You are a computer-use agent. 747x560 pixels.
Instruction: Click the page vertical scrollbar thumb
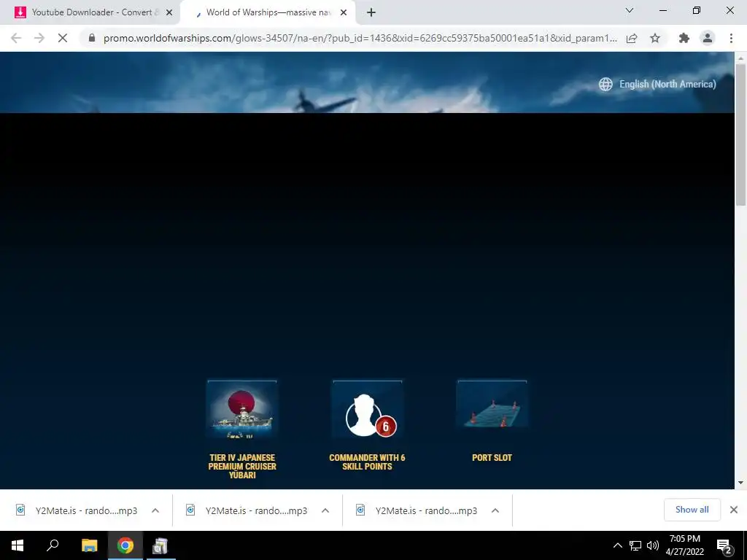click(x=740, y=134)
